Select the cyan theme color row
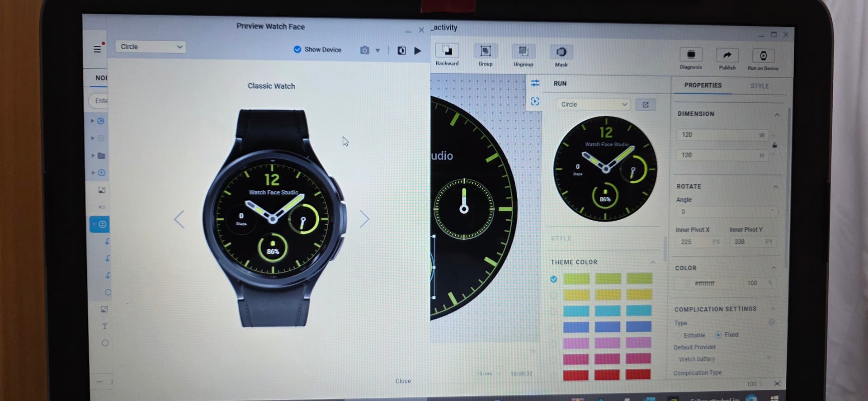The height and width of the screenshot is (401, 868). (607, 311)
